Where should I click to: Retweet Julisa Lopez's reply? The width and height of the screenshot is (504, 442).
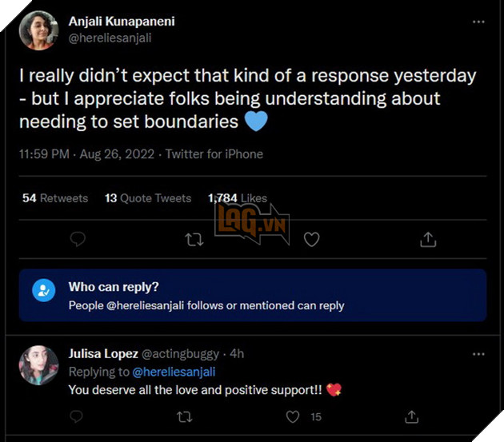coord(185,416)
